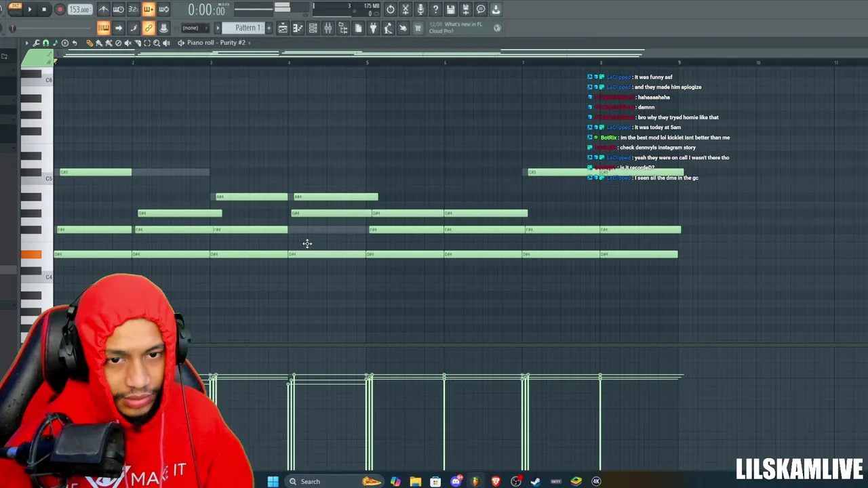This screenshot has width=868, height=488.
Task: Click the download content icon
Action: click(496, 9)
